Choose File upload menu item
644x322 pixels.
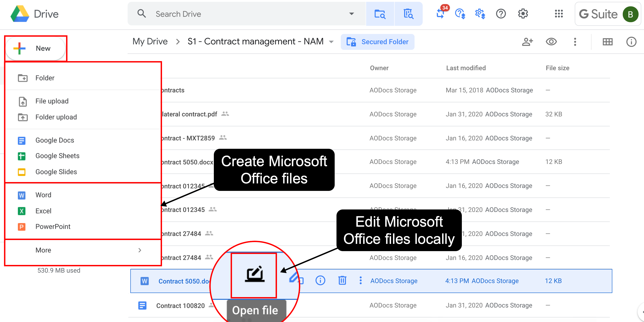point(83,101)
